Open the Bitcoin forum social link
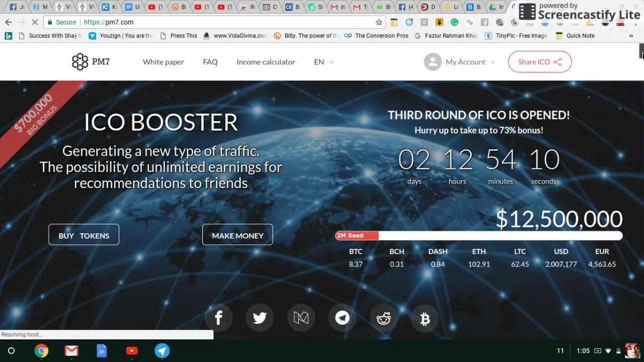Screen dimensions: 644x362 [x=425, y=318]
